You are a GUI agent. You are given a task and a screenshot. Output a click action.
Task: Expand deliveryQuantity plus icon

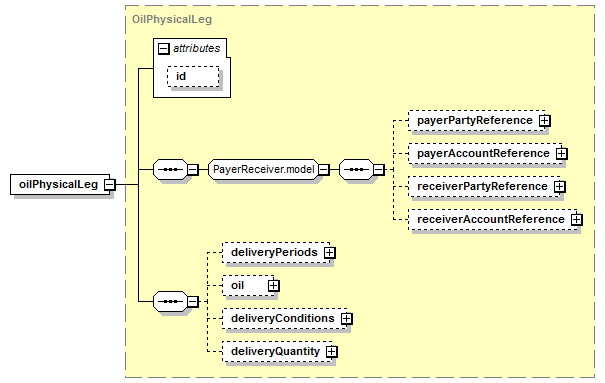coord(331,351)
